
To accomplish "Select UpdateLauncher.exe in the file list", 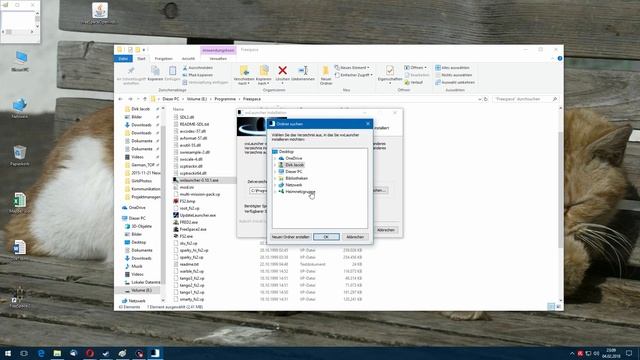I will coord(197,215).
